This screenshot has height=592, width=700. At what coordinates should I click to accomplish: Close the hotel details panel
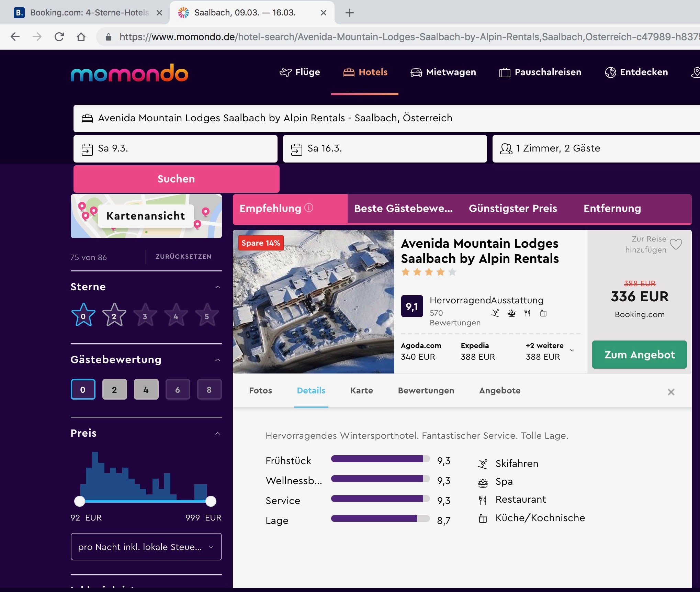click(671, 392)
